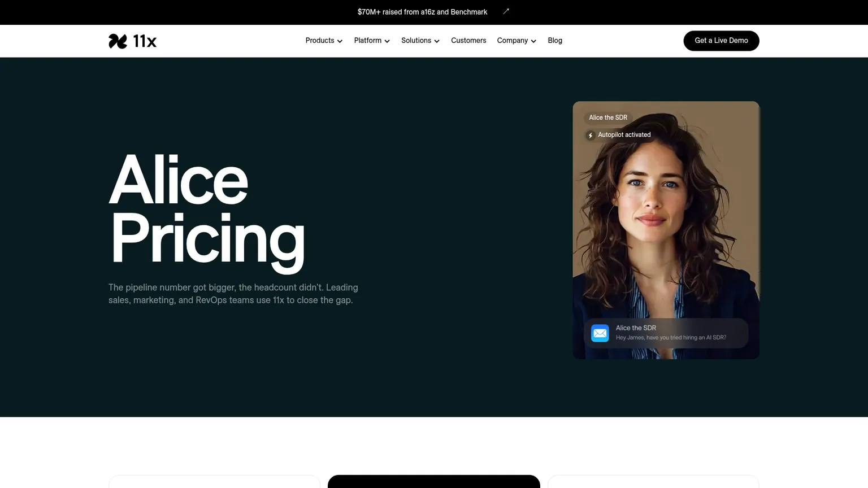Click the Alice the SDR label tag
Image resolution: width=868 pixels, height=488 pixels.
[608, 117]
